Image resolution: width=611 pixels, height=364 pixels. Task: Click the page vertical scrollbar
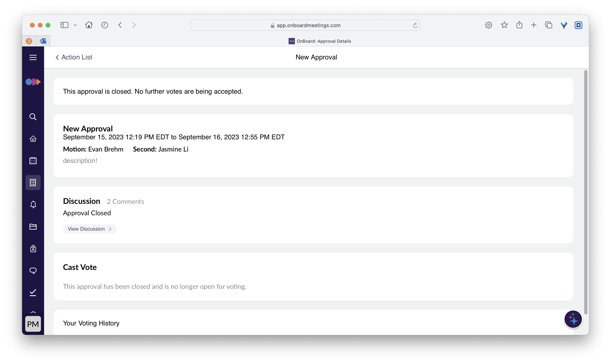coord(585,191)
